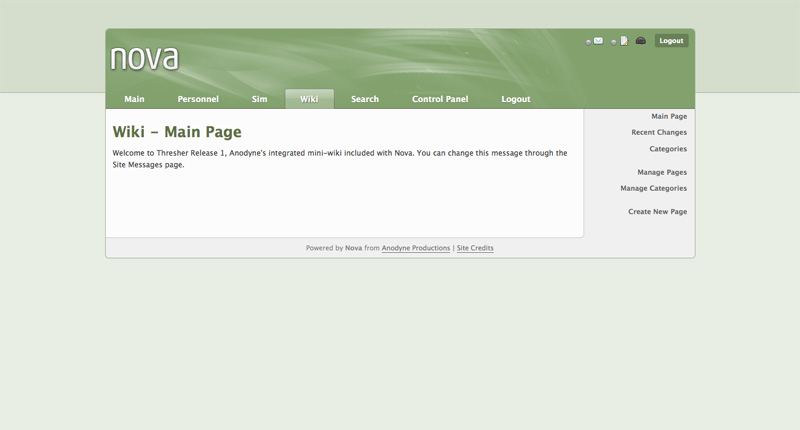Click status dot beside the envelope icon
Screen dimensions: 800x430
click(x=588, y=42)
